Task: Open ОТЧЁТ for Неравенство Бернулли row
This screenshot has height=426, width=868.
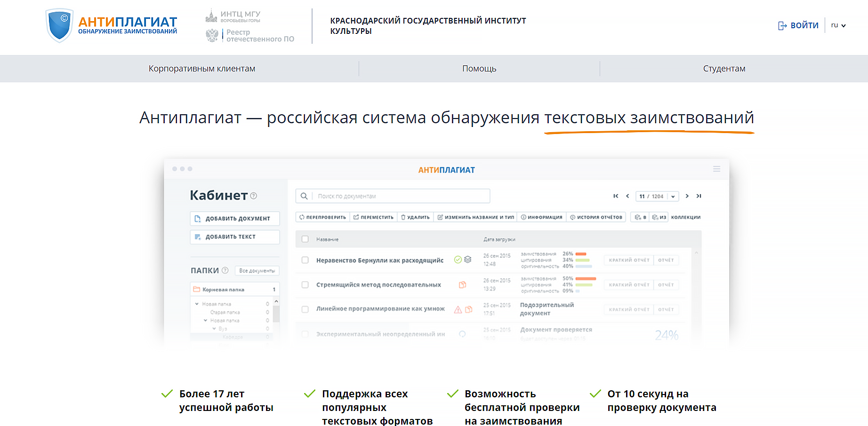Action: click(x=666, y=260)
